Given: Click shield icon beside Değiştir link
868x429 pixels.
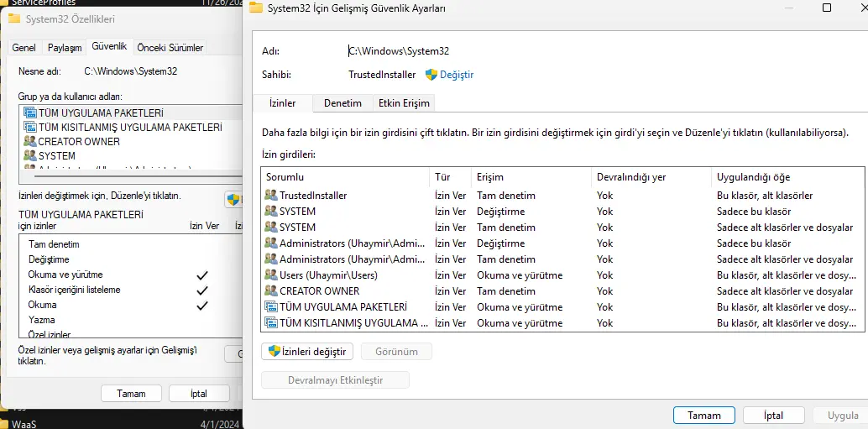Looking at the screenshot, I should 431,75.
